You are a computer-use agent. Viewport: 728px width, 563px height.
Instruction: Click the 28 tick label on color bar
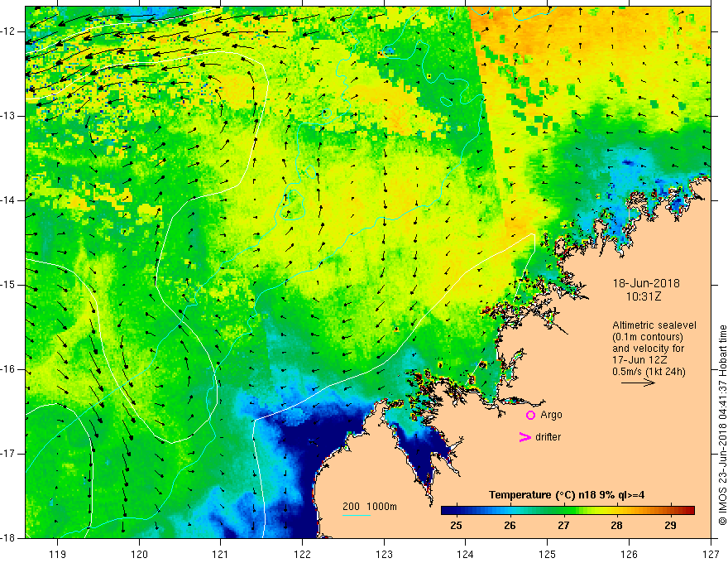(616, 526)
